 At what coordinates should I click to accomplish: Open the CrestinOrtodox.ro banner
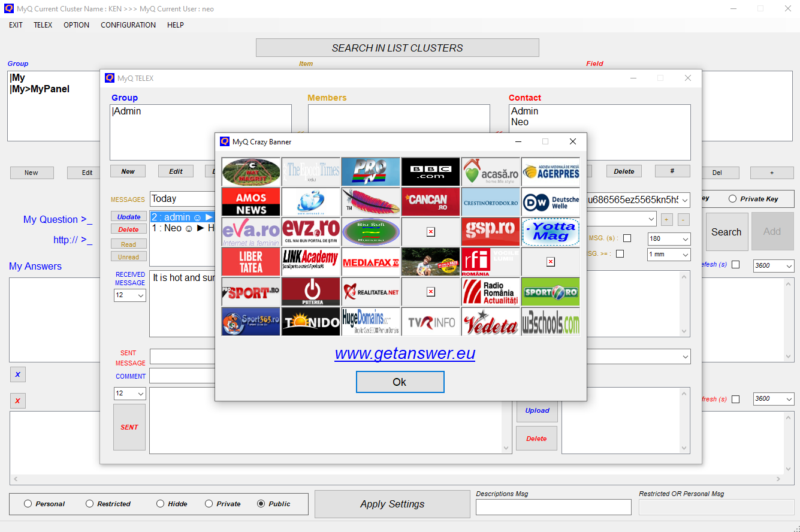491,202
